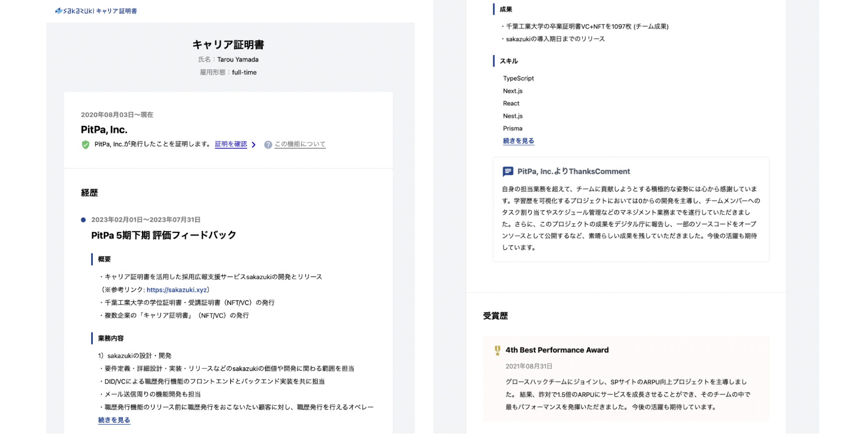Click the PitPa, Inc.よりThanksComment heading
868x434 pixels.
coord(574,171)
